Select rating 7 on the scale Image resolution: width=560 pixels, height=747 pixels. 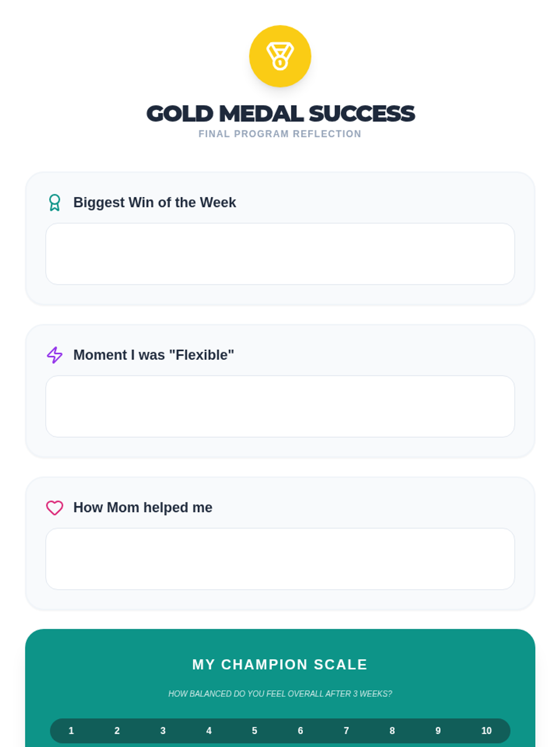[x=346, y=731]
